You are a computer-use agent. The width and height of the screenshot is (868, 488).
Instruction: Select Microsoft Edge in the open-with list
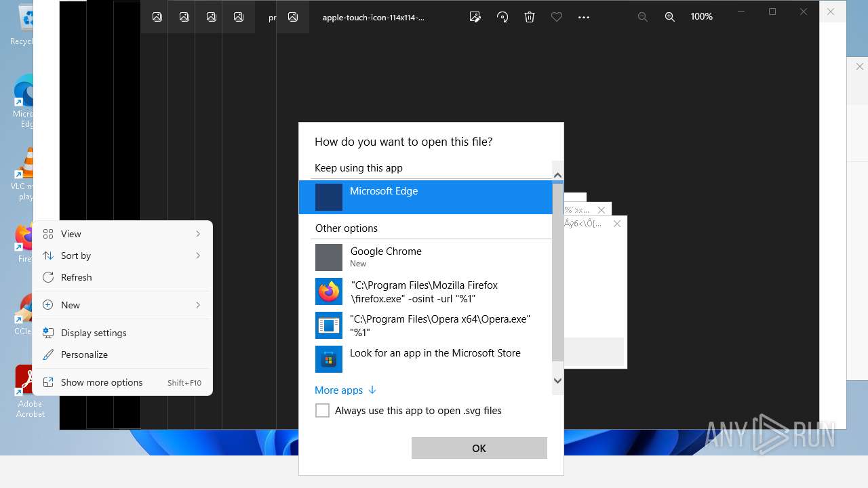[x=426, y=197]
